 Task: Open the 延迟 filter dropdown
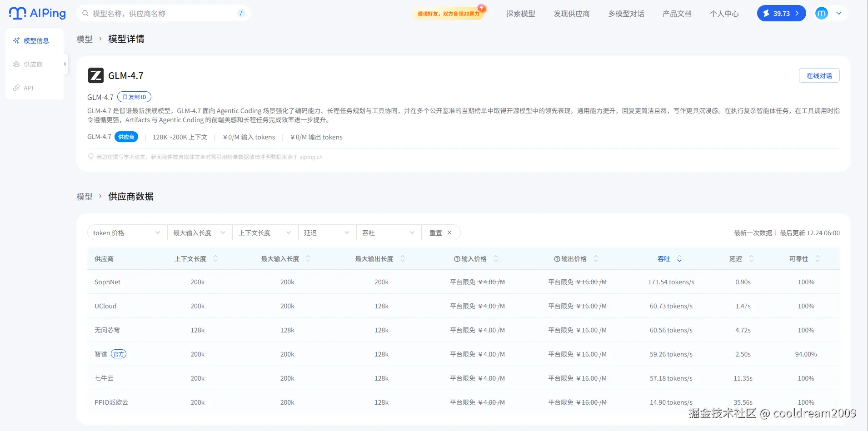(327, 233)
